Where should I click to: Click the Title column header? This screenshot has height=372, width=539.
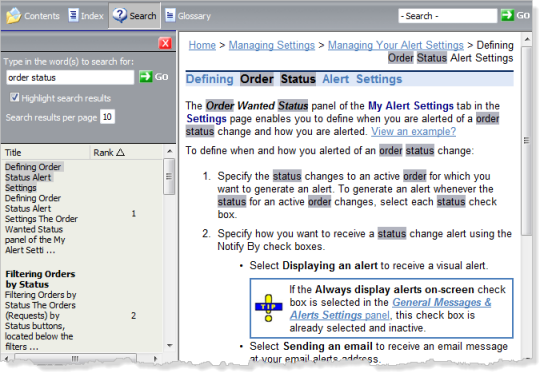46,152
